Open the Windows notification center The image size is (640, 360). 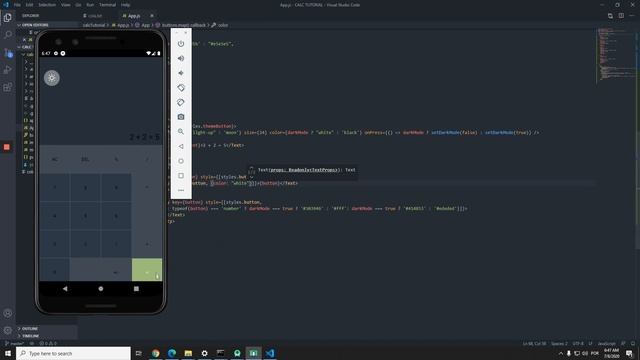click(x=629, y=353)
